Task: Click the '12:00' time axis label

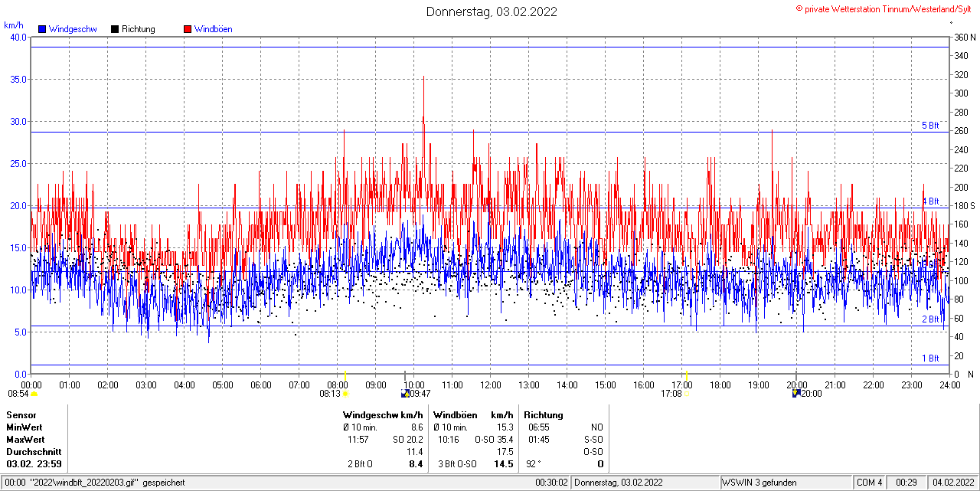Action: pyautogui.click(x=491, y=385)
